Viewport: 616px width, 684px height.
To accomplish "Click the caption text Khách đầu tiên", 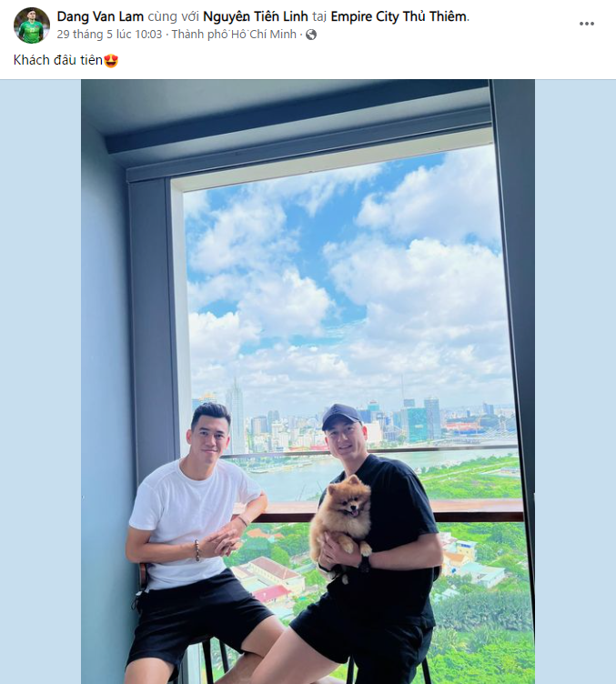I will [58, 60].
